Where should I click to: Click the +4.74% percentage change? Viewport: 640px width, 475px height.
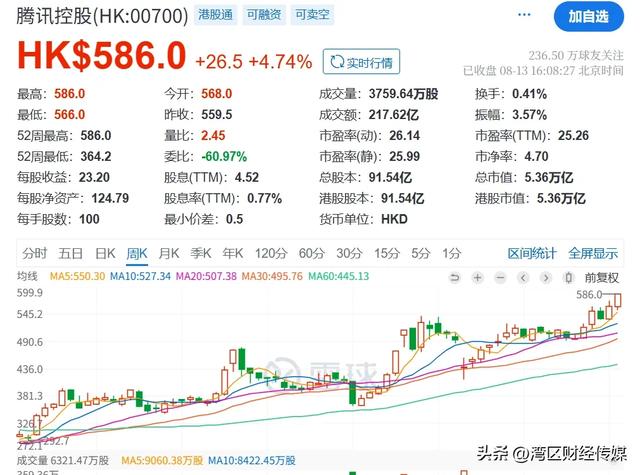[x=280, y=62]
